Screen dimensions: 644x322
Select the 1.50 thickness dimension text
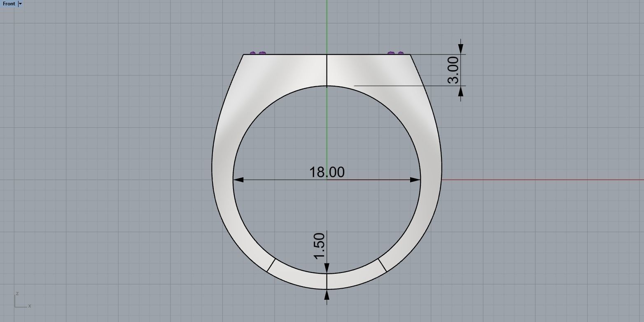[x=319, y=246]
